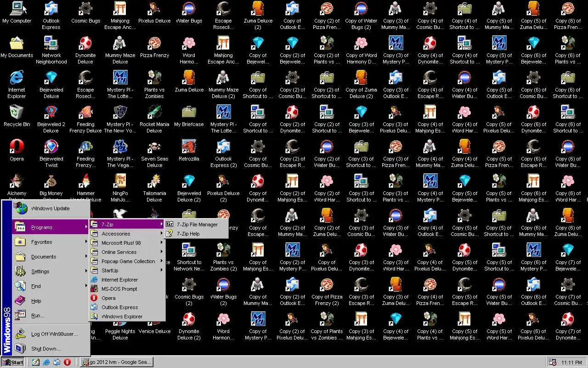Launch Internet Explorer from Programs menu
The width and height of the screenshot is (588, 368).
tap(127, 280)
